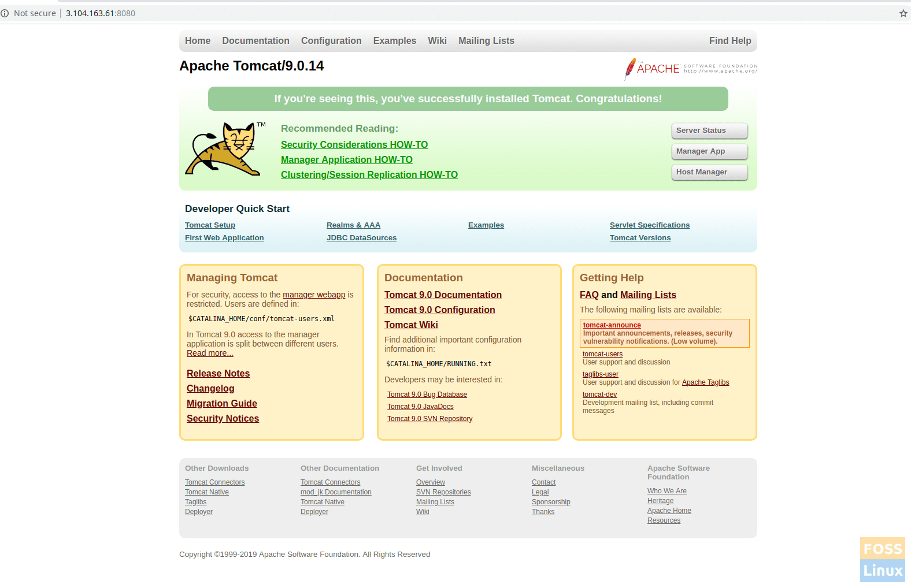Open the Server Status button

709,131
